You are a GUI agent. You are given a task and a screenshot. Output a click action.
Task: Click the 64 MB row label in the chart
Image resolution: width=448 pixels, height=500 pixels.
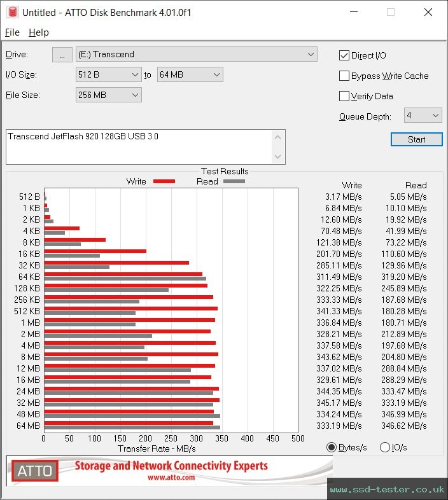click(28, 426)
